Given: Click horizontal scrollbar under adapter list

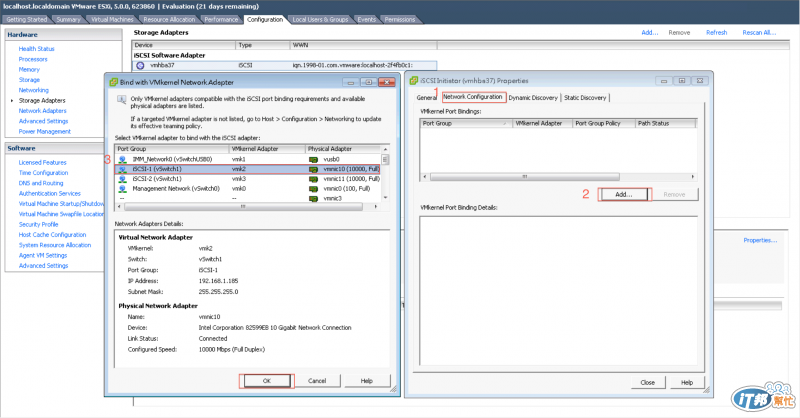Looking at the screenshot, I should coord(248,207).
